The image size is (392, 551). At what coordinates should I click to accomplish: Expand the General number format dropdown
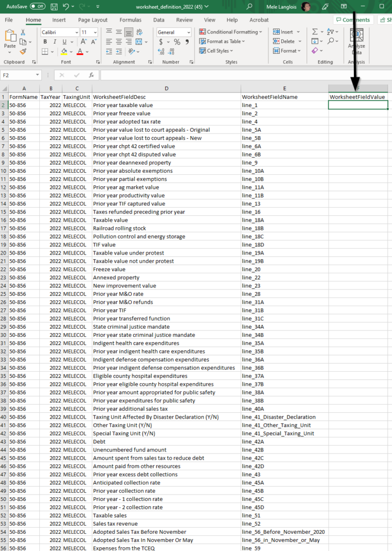click(174, 32)
